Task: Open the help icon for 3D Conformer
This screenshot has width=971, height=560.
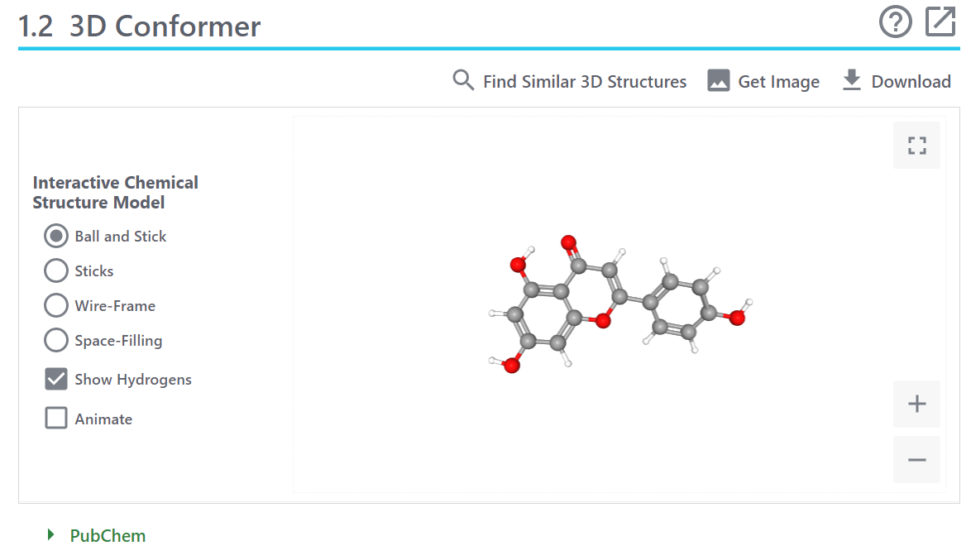Action: coord(896,22)
